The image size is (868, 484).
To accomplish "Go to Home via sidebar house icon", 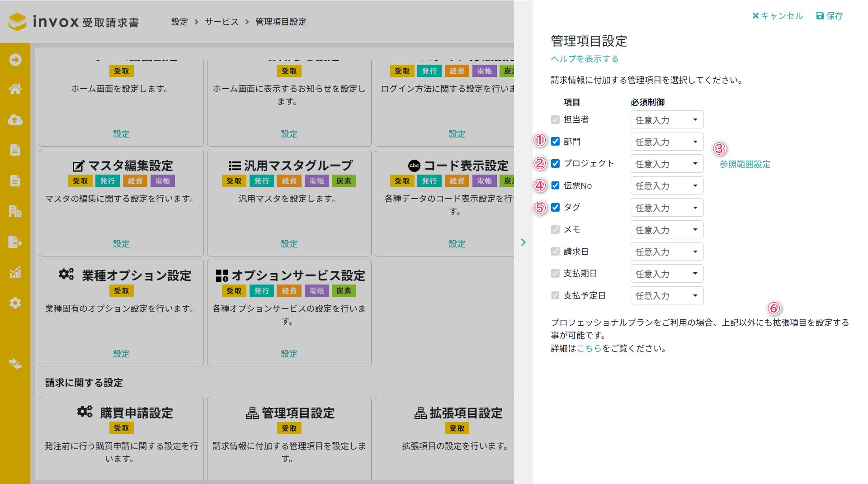I will (15, 89).
